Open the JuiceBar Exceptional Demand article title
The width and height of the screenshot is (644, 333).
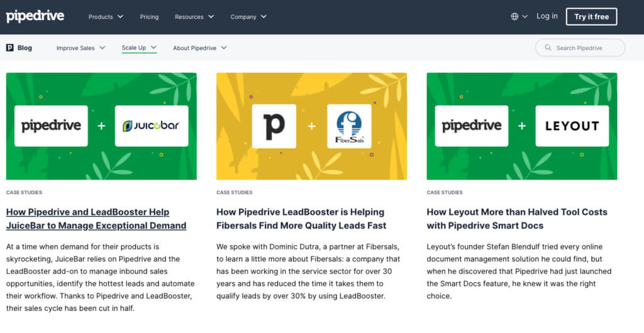tap(96, 219)
